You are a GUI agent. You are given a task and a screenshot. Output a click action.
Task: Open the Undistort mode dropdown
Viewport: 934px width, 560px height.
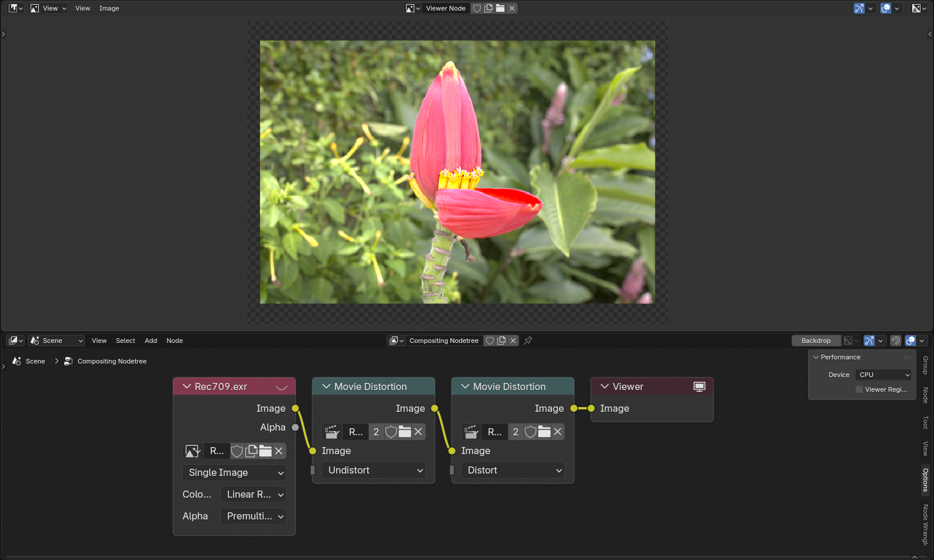[x=374, y=471]
